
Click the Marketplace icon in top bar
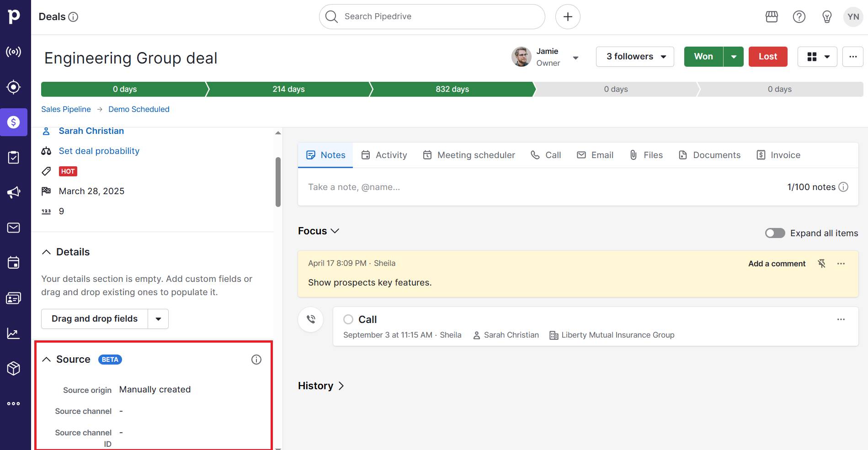point(772,17)
